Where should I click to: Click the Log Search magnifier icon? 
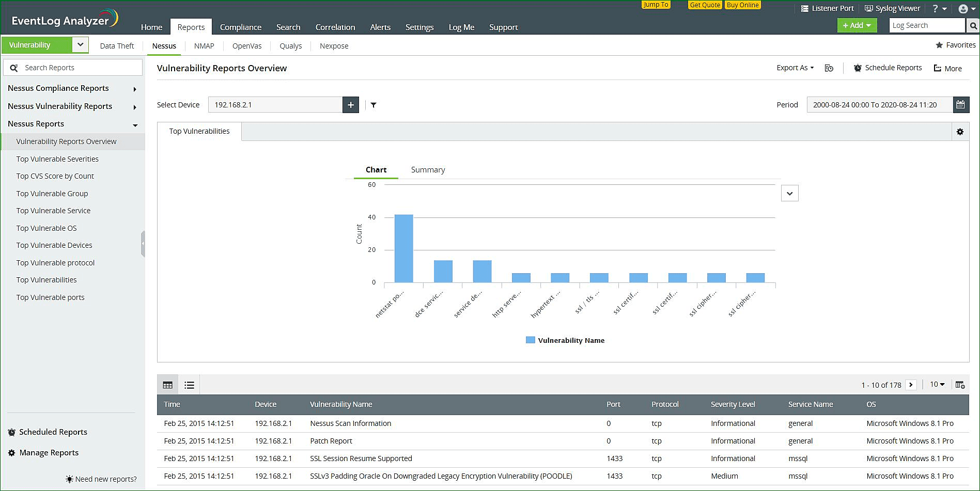point(973,25)
